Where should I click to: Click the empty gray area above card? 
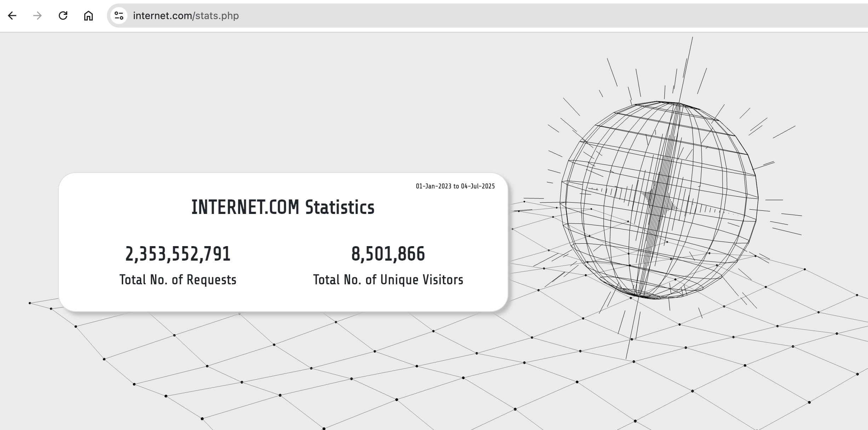click(283, 106)
